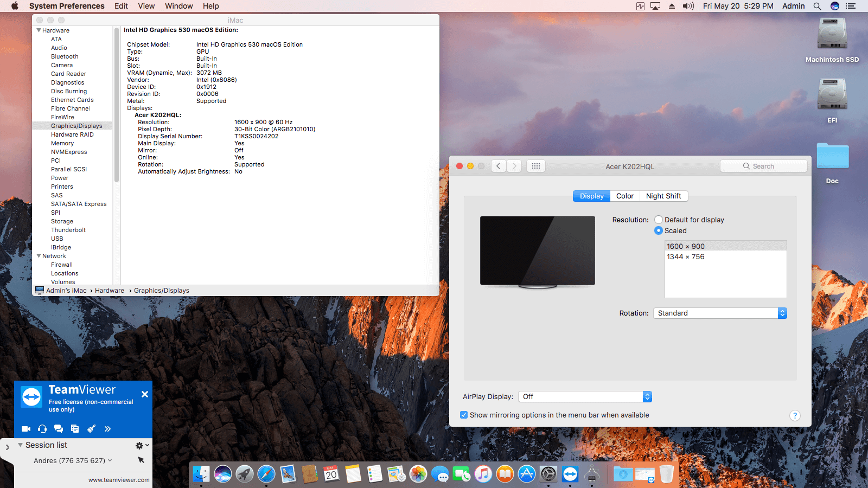Toggle remote control pointer for Andres session

[141, 460]
